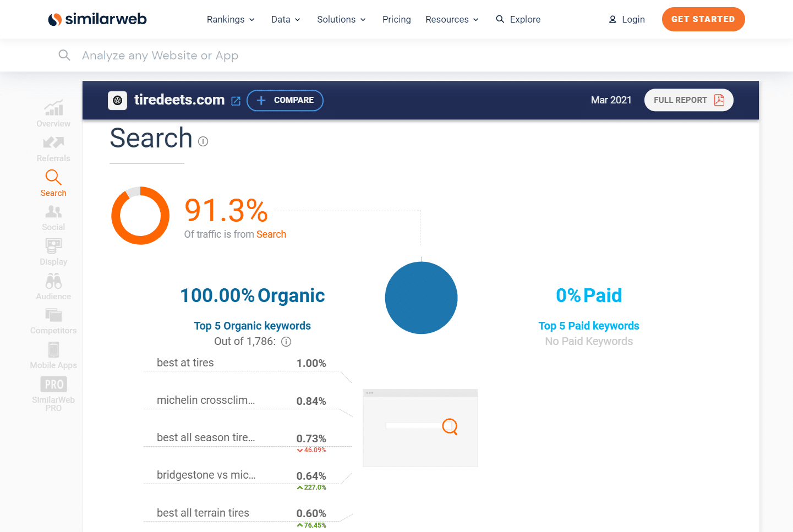The width and height of the screenshot is (793, 532).
Task: Open the Overview section in sidebar
Action: [53, 108]
